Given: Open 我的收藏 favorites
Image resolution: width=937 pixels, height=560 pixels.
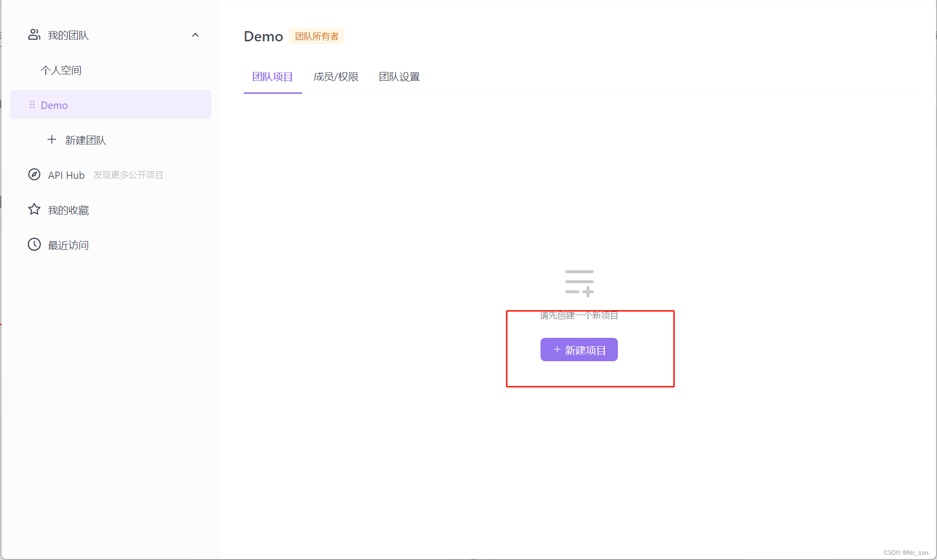Looking at the screenshot, I should pos(69,210).
